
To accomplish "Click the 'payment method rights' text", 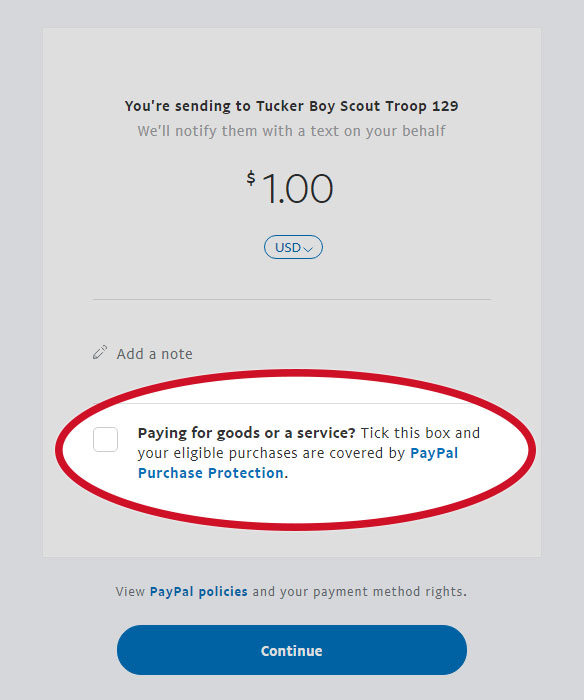I will (388, 592).
